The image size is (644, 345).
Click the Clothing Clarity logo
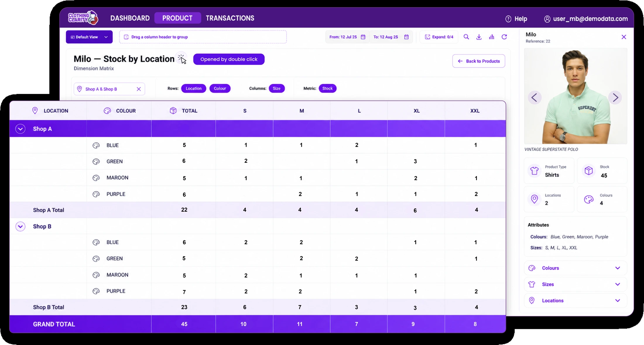pyautogui.click(x=83, y=18)
